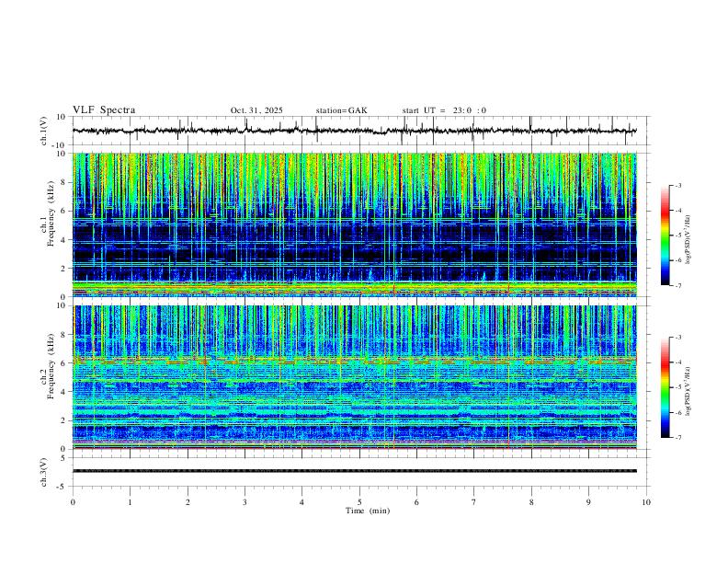Click the ch.2 spectrogram image

355,377
